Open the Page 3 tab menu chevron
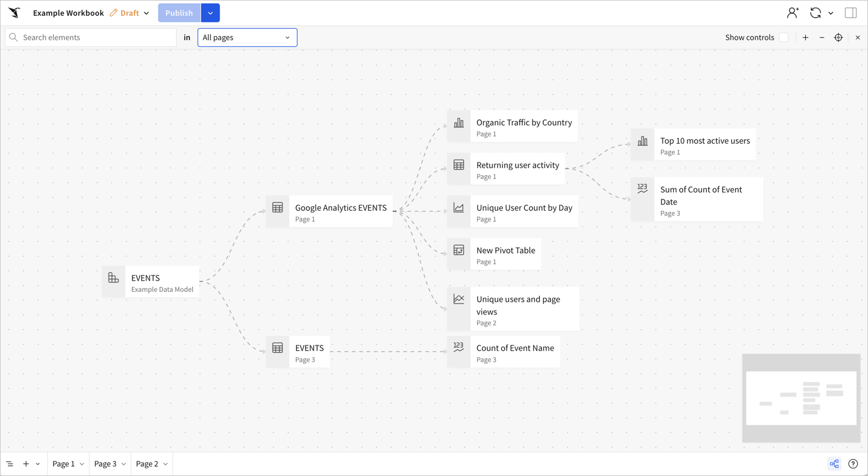868x476 pixels. click(x=124, y=464)
